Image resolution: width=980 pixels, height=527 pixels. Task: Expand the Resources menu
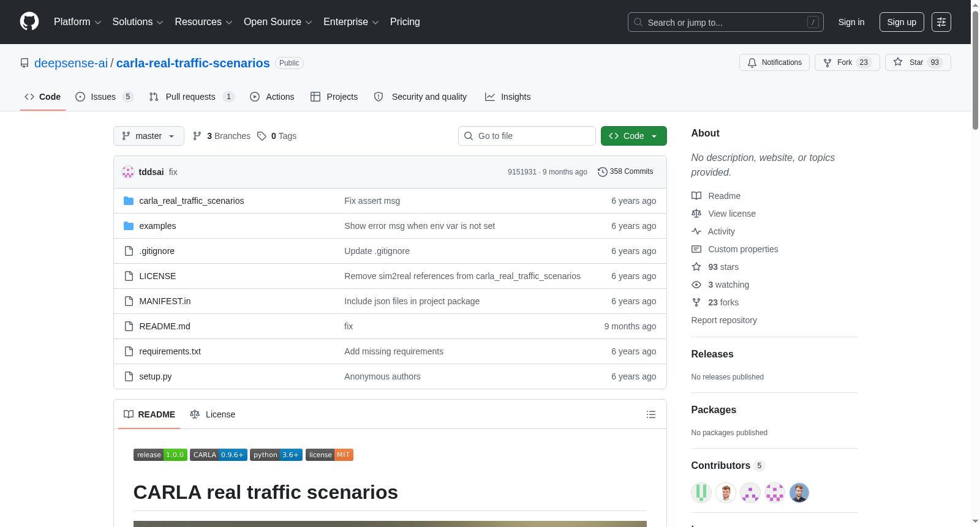click(x=203, y=22)
